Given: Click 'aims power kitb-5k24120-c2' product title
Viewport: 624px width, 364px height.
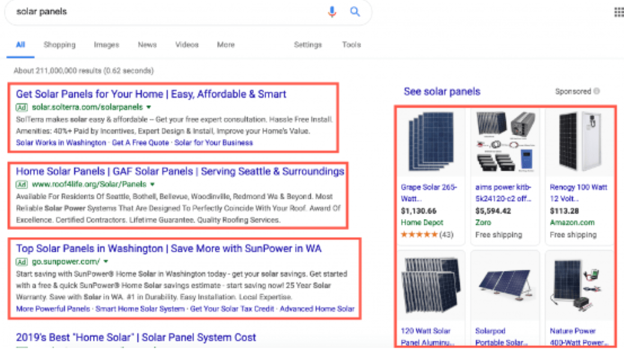Looking at the screenshot, I should click(x=503, y=193).
